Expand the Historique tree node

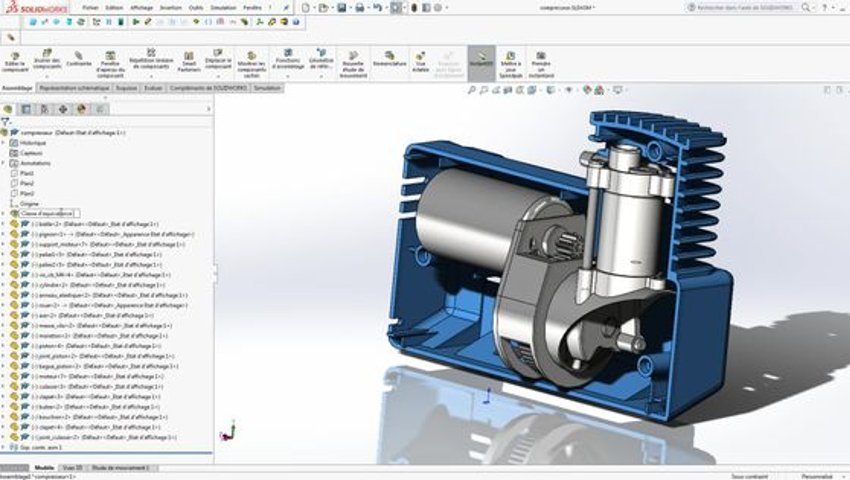click(3, 143)
